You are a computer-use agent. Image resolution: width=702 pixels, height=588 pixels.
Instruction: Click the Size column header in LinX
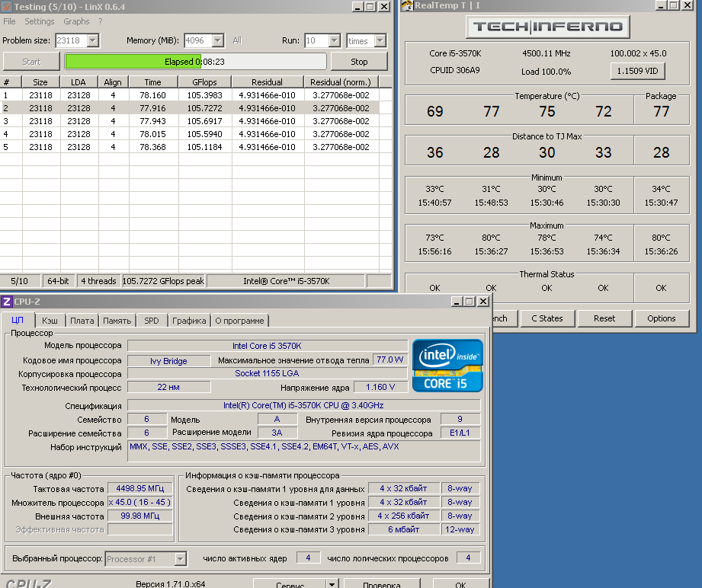(40, 82)
